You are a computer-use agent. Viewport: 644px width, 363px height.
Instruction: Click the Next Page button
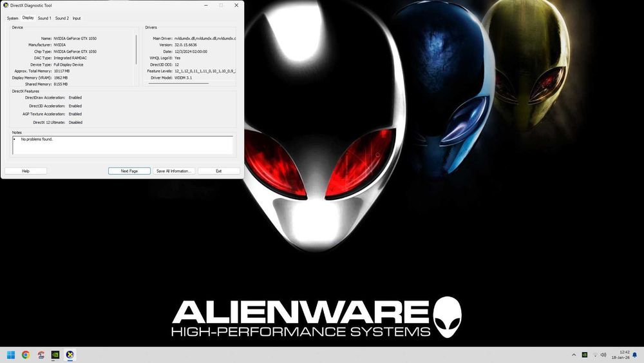(129, 171)
